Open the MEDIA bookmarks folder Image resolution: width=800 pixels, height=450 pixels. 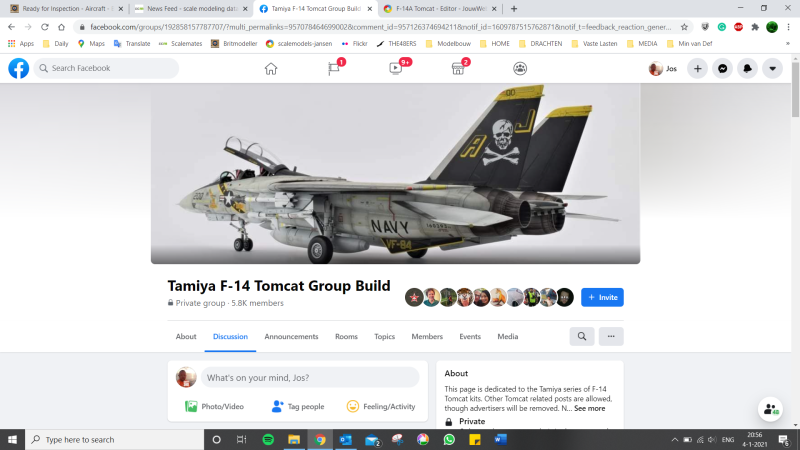[642, 44]
